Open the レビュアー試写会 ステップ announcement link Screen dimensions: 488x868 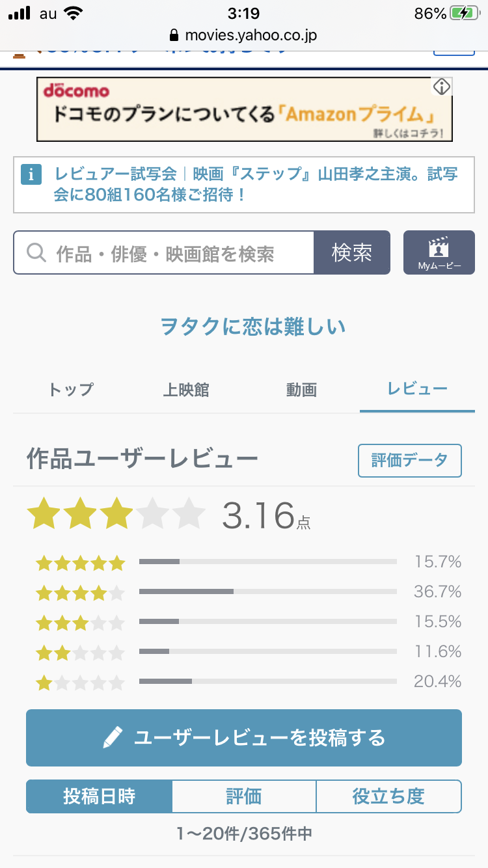(x=256, y=184)
